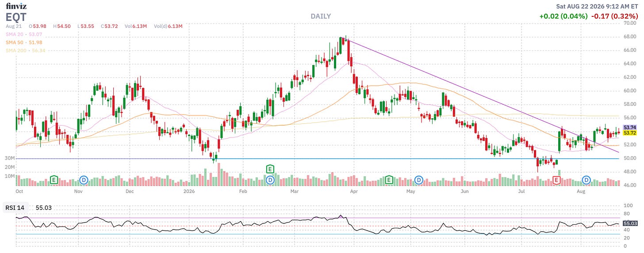Select the yellow 53.72 price tag
The width and height of the screenshot is (644, 253).
pyautogui.click(x=629, y=133)
